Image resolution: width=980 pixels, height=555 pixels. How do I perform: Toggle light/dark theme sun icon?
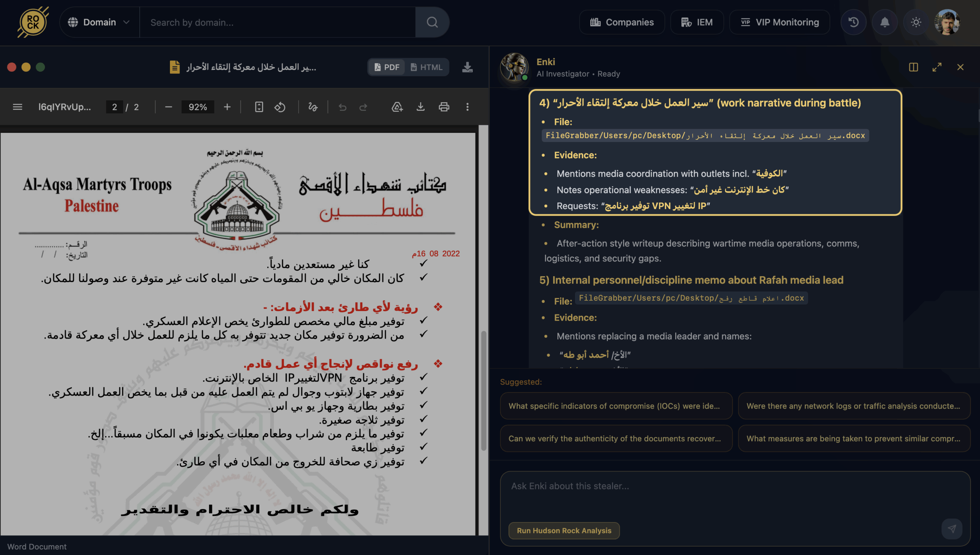(916, 22)
